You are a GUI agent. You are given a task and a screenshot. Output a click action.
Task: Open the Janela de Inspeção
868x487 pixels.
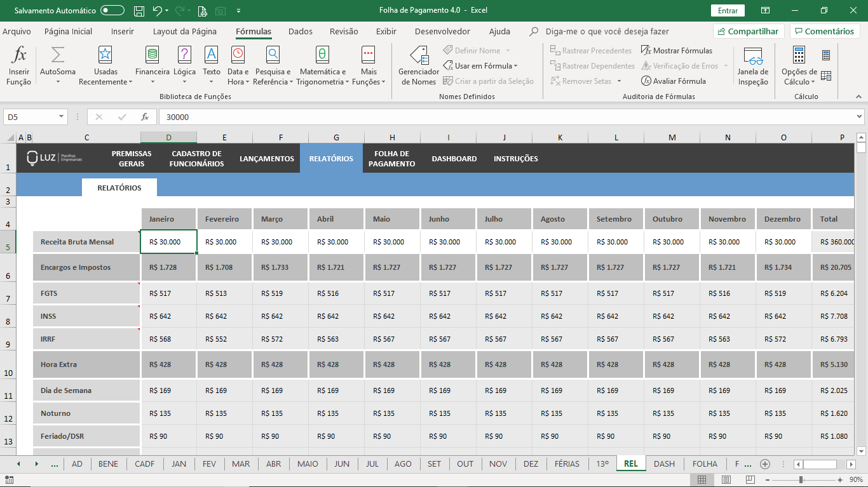coord(753,65)
